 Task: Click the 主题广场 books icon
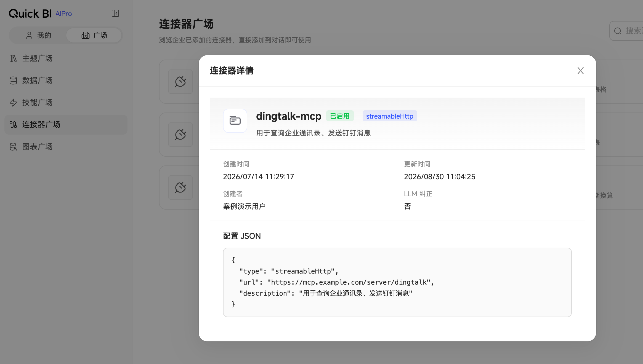pos(13,58)
